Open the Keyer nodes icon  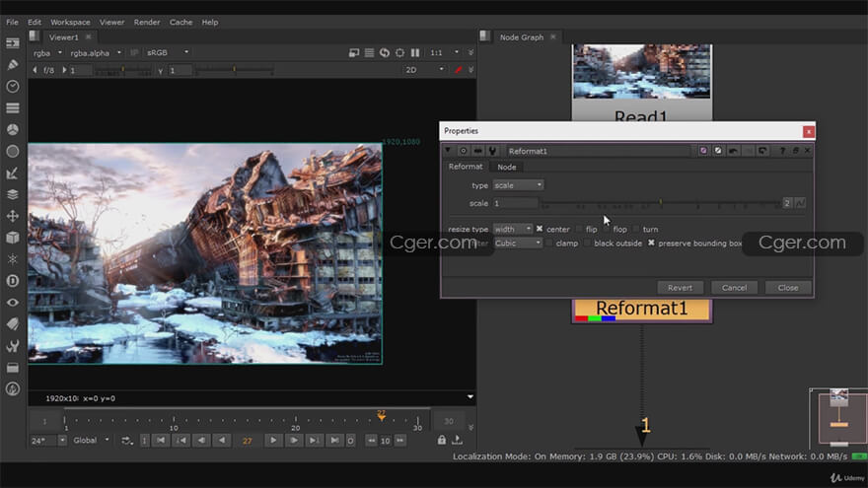click(12, 174)
